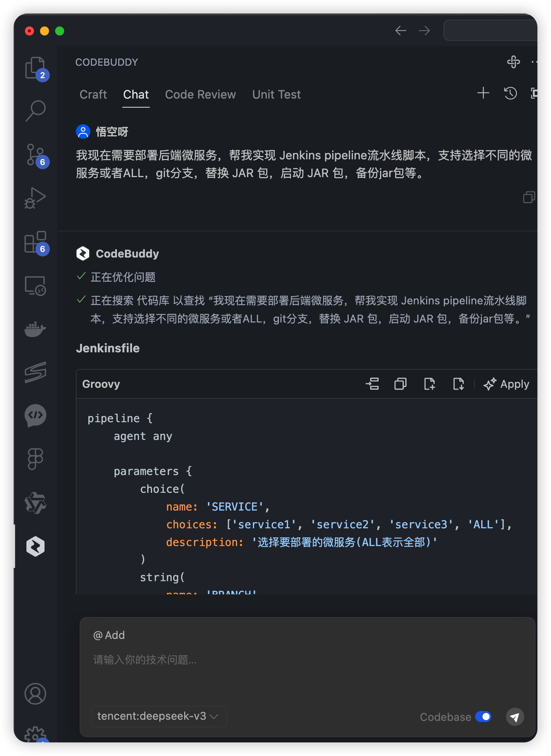Image resolution: width=551 pixels, height=756 pixels.
Task: Expand the tencent:deepseek-v3 model dropdown
Action: click(158, 716)
